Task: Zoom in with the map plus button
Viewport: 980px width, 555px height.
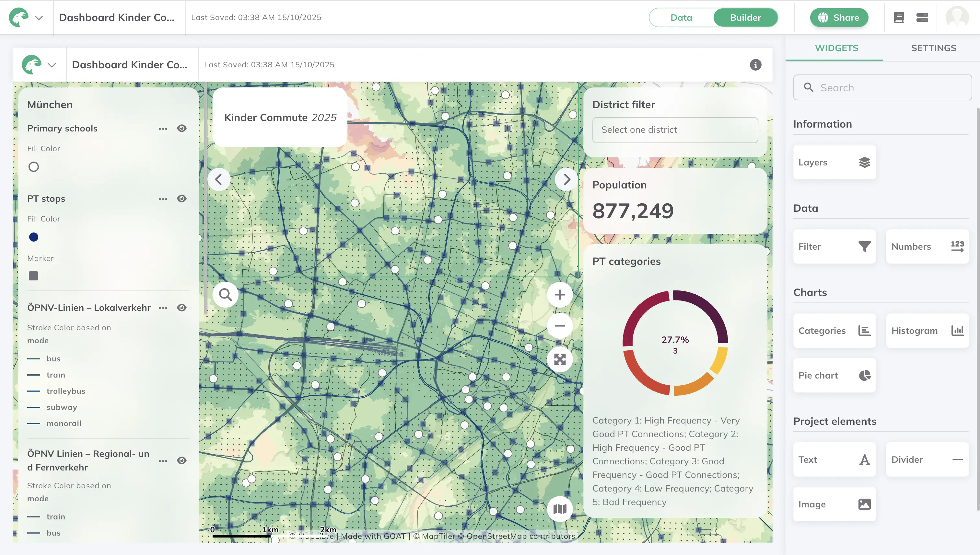Action: tap(560, 294)
